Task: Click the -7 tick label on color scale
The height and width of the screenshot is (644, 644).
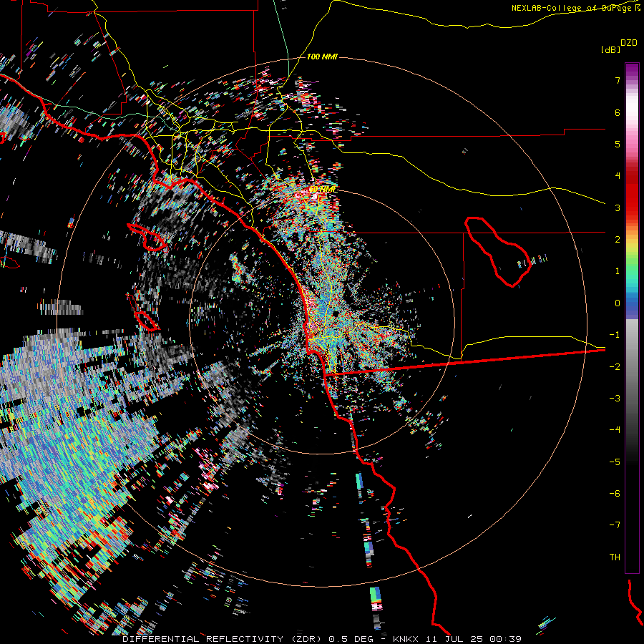Action: coord(615,525)
